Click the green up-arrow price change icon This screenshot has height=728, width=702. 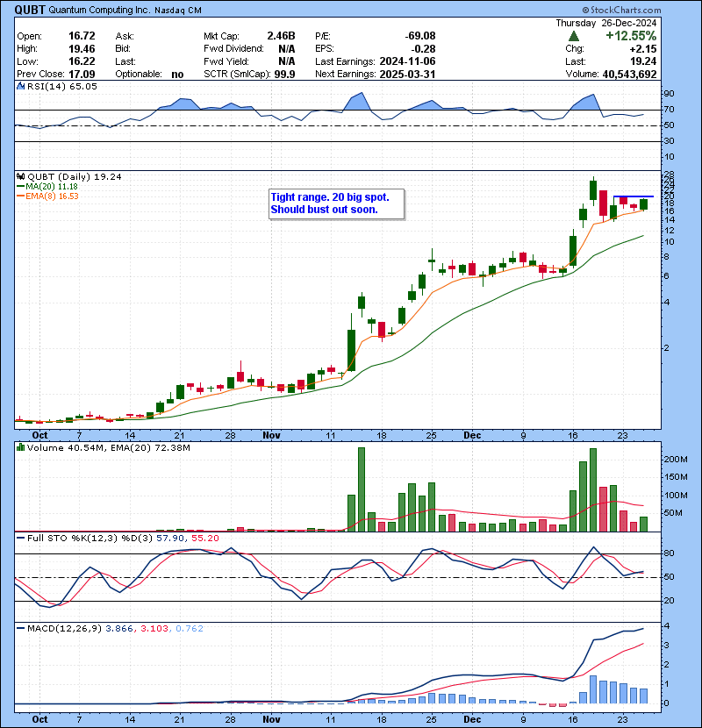coord(574,36)
